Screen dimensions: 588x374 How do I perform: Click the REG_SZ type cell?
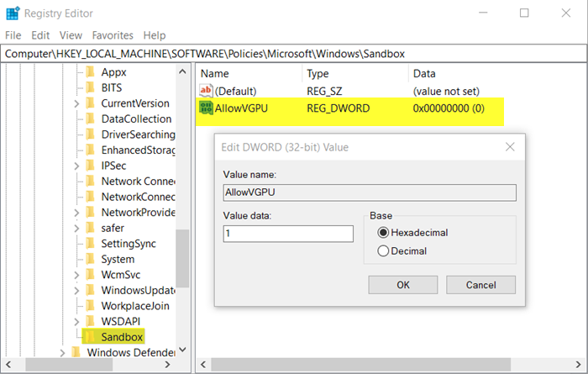(324, 91)
